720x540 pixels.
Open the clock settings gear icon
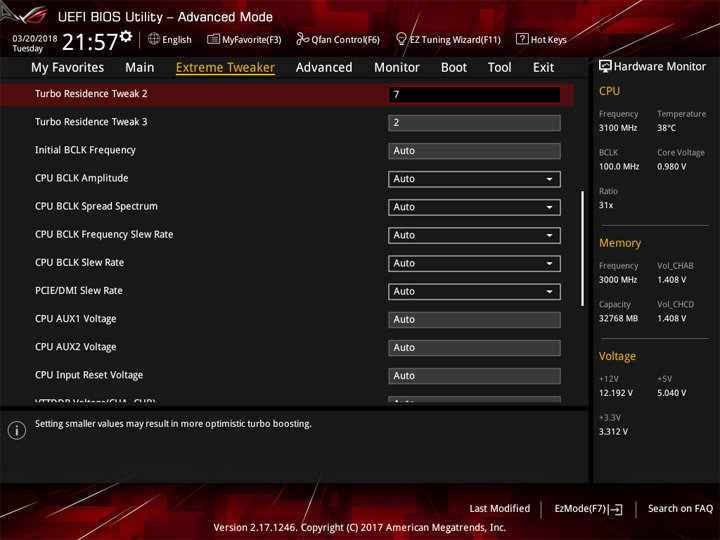pyautogui.click(x=126, y=37)
